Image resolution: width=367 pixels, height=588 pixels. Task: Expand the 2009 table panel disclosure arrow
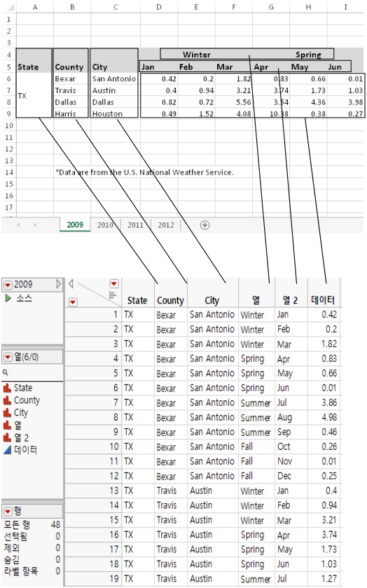(x=58, y=285)
